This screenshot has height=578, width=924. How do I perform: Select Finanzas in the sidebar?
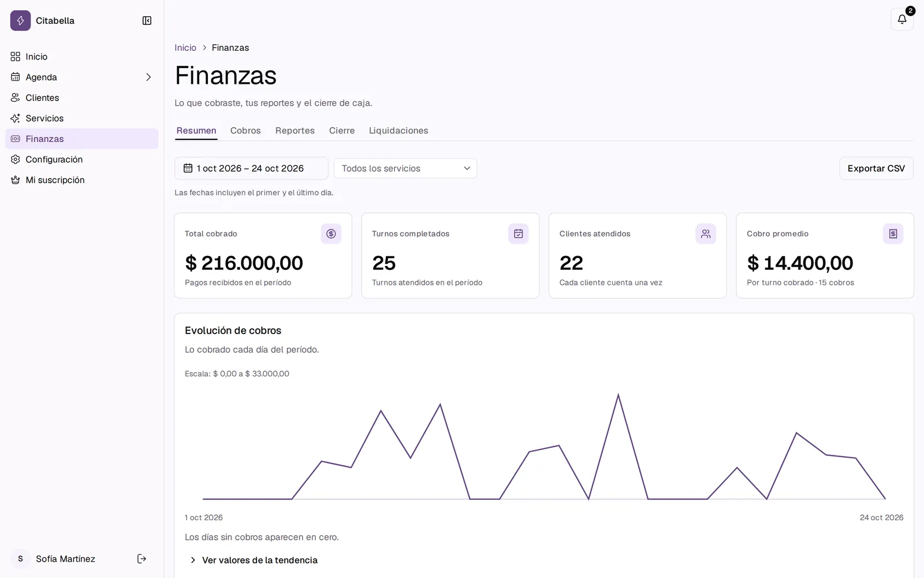[x=82, y=139]
